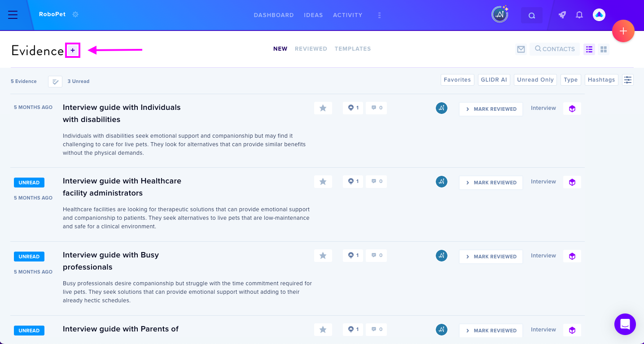
Task: Open the three-dot more menu in header
Action: click(379, 15)
